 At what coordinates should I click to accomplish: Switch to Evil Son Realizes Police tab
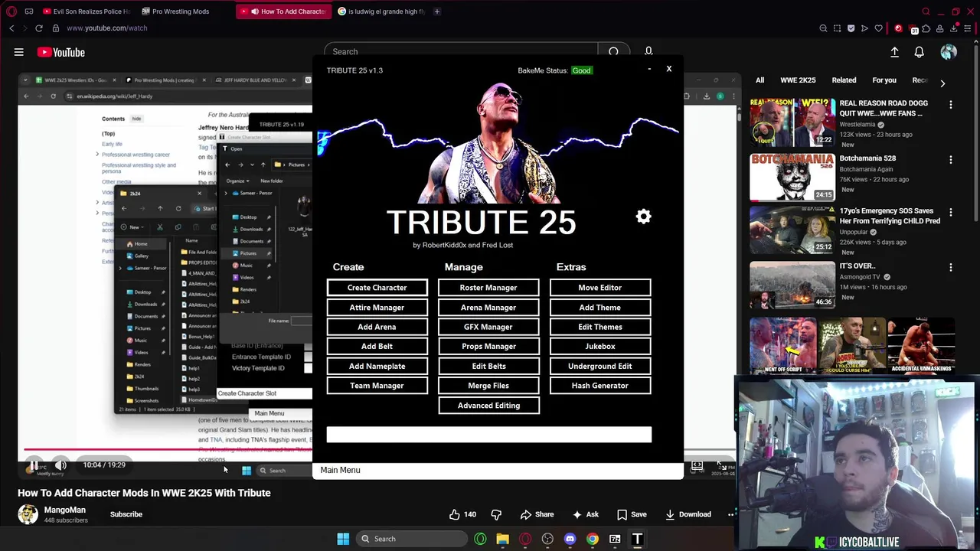pos(87,11)
